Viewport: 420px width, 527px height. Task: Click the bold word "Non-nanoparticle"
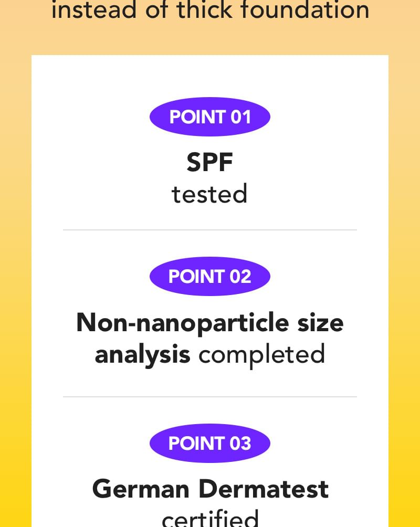click(182, 322)
